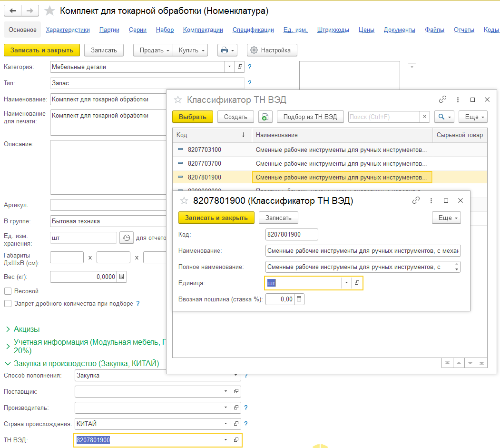Open form icon beside Единица field

click(357, 283)
